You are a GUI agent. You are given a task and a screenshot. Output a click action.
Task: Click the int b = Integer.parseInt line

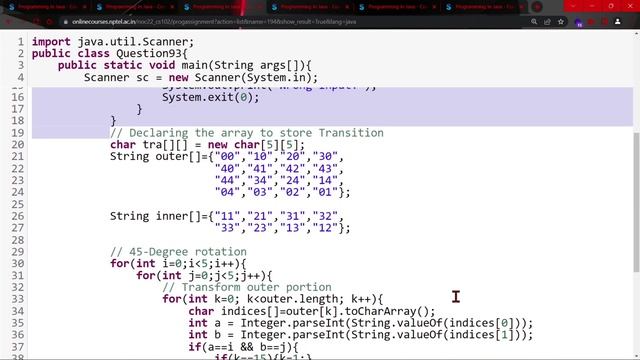click(x=361, y=335)
